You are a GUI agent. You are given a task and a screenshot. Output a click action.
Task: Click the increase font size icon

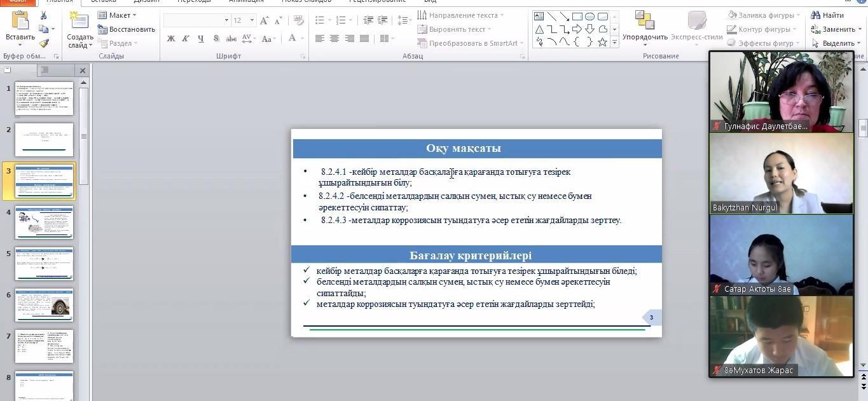pyautogui.click(x=265, y=20)
